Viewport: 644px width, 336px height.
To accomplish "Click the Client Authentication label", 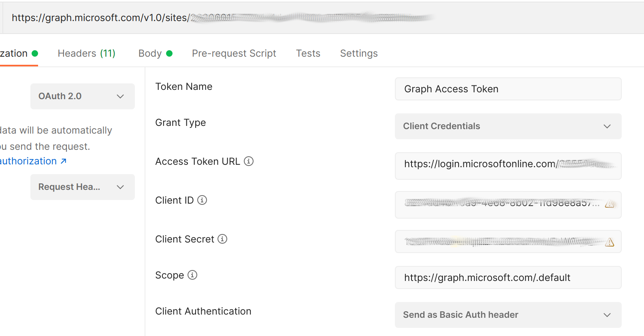I will tap(203, 311).
